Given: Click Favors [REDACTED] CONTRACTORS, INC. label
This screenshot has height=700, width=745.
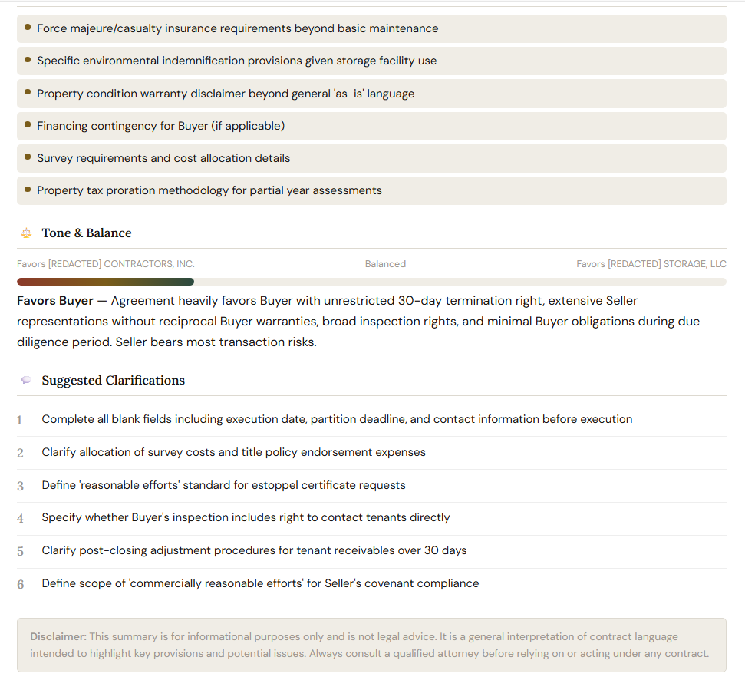Looking at the screenshot, I should pos(105,264).
